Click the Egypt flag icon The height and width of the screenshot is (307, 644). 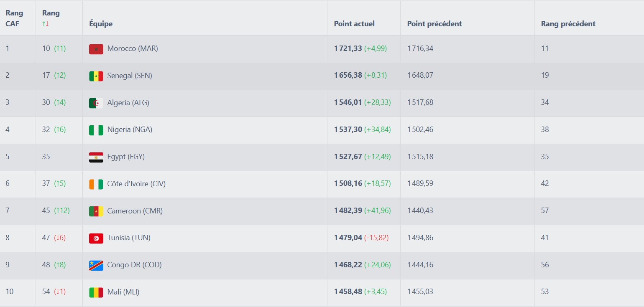(x=96, y=157)
